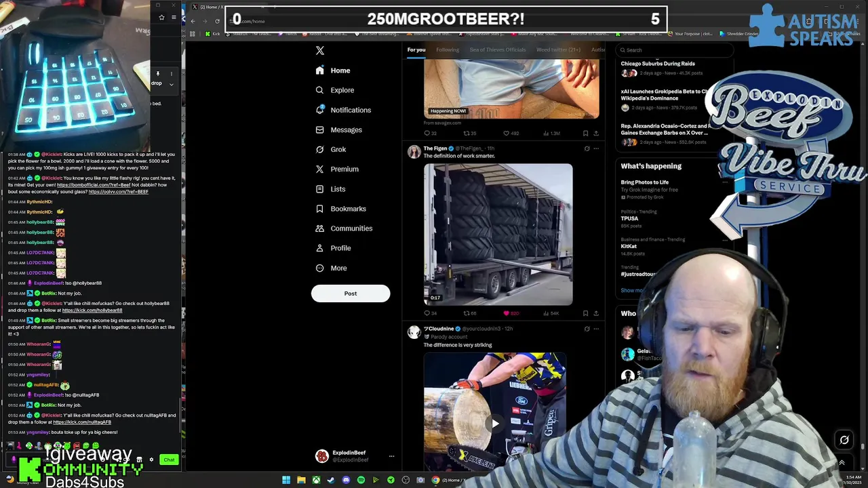
Task: Open File Explorer from the taskbar
Action: click(x=301, y=480)
